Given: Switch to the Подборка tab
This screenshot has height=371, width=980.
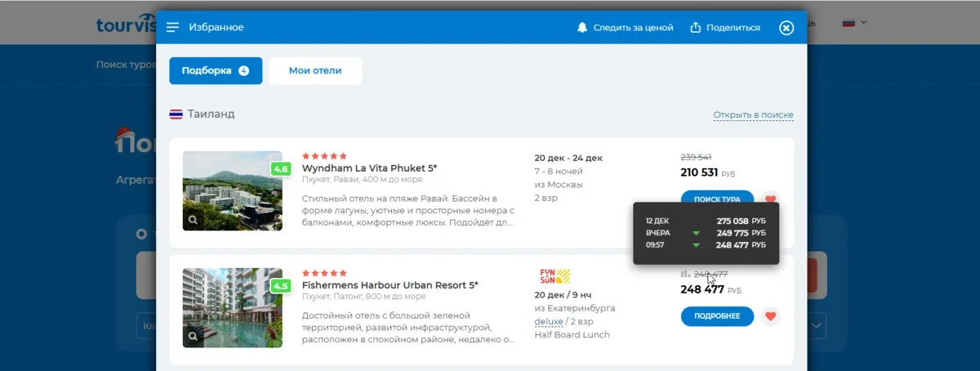Looking at the screenshot, I should (x=216, y=71).
